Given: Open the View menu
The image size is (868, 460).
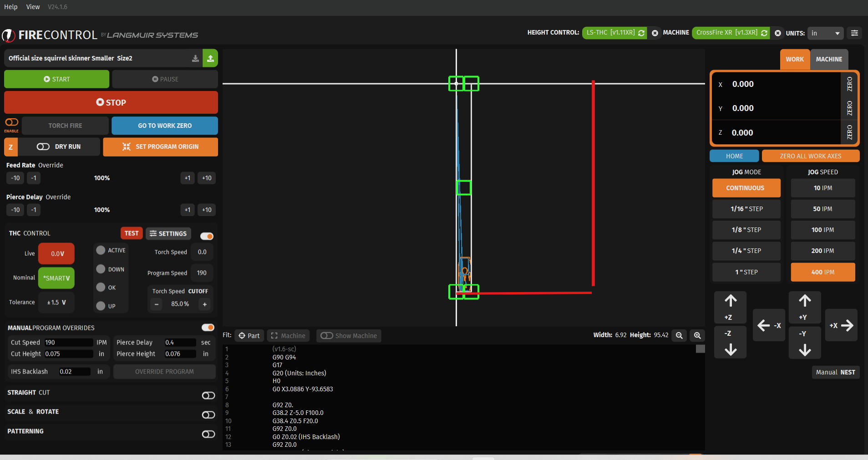Looking at the screenshot, I should [33, 7].
